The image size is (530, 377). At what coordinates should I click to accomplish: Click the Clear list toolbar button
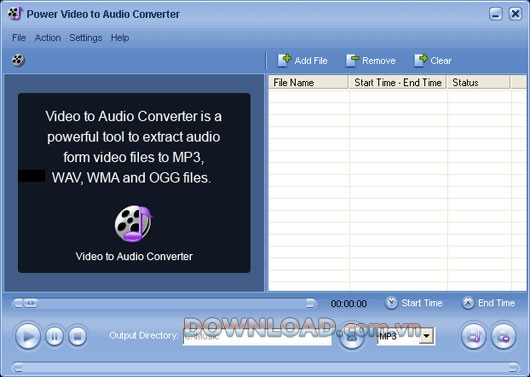[x=433, y=61]
